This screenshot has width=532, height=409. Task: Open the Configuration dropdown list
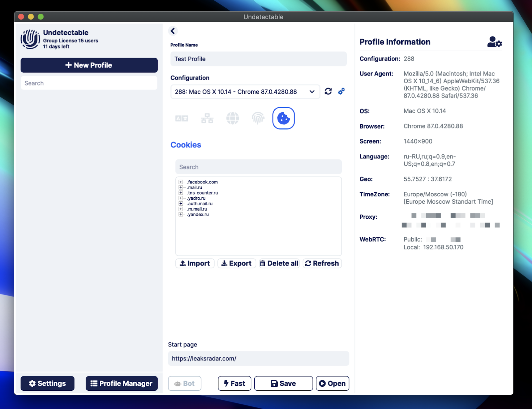[245, 92]
